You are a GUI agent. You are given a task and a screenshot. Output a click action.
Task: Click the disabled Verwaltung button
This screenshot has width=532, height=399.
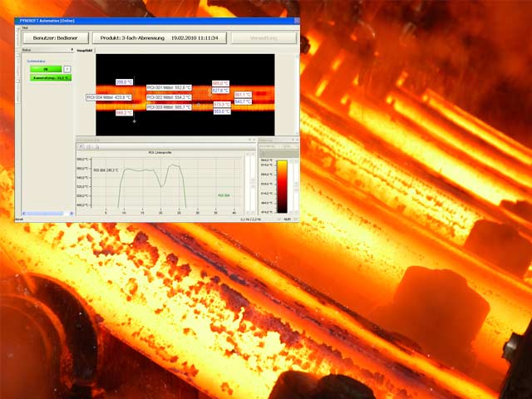tap(263, 38)
